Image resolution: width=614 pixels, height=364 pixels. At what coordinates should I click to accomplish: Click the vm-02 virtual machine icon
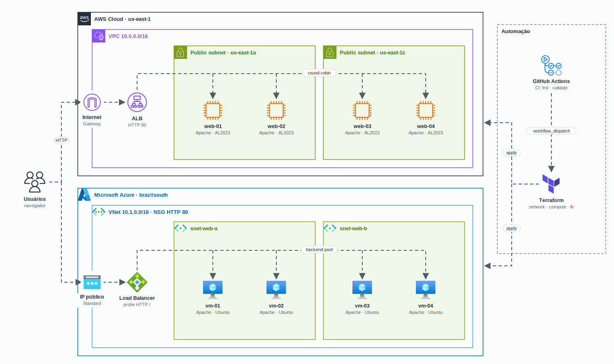tap(276, 290)
